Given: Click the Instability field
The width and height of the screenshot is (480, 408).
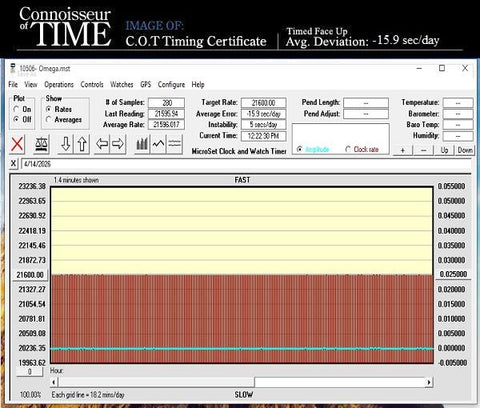Looking at the screenshot, I should click(x=264, y=125).
